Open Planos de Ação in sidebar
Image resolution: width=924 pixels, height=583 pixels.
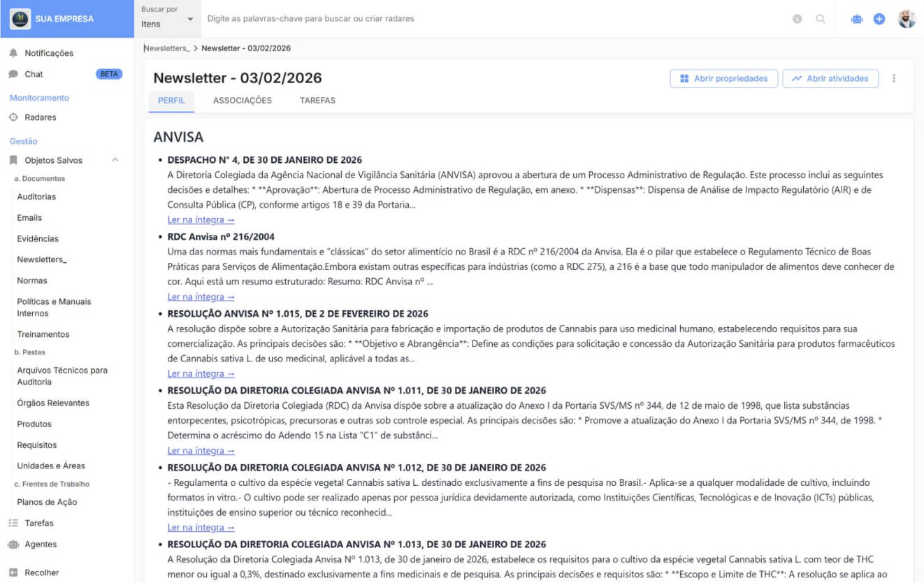47,502
